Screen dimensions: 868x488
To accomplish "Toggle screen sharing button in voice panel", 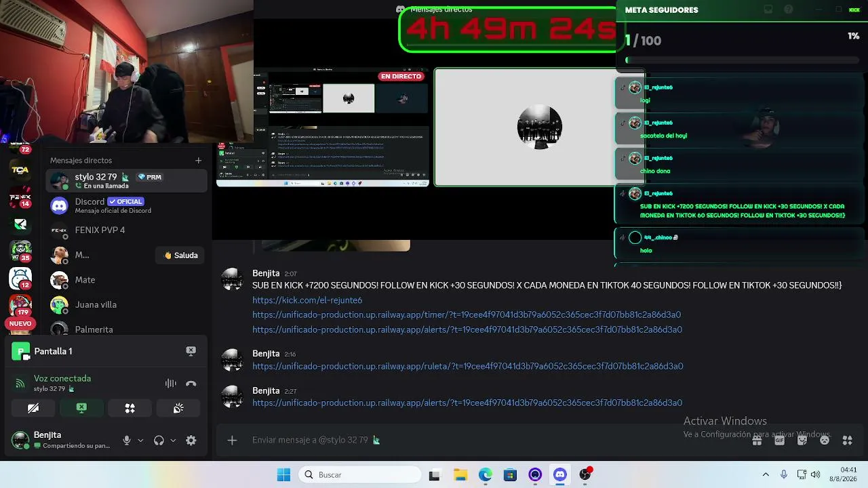I will coord(81,408).
